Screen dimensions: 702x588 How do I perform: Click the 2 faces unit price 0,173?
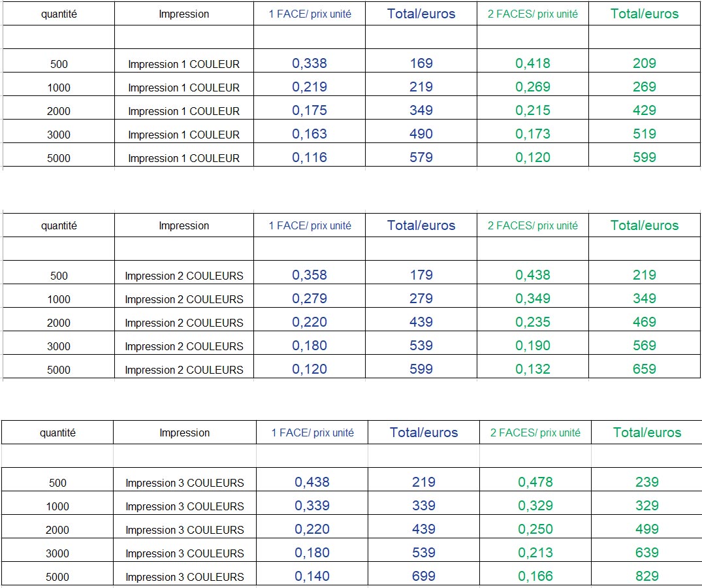point(532,134)
